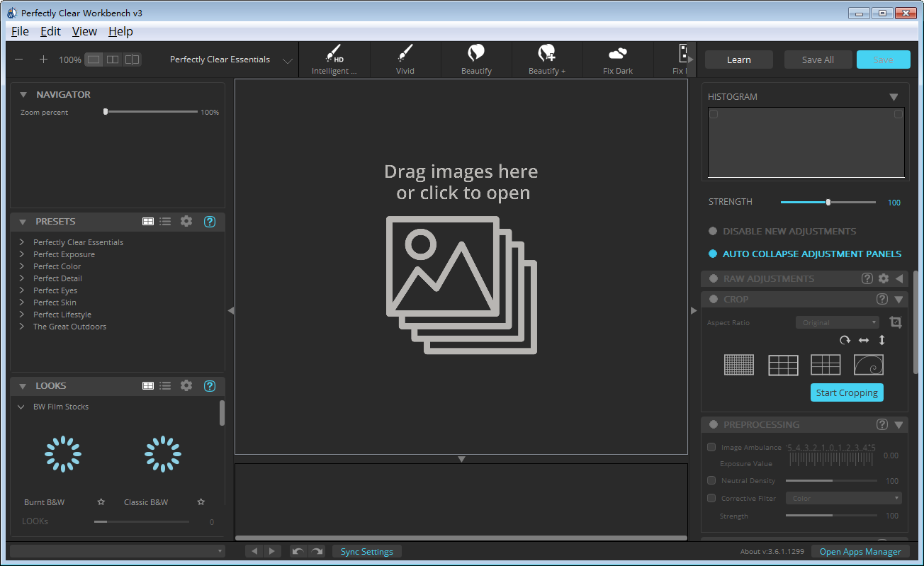Toggle the Preprocessing enable dot

pyautogui.click(x=714, y=424)
